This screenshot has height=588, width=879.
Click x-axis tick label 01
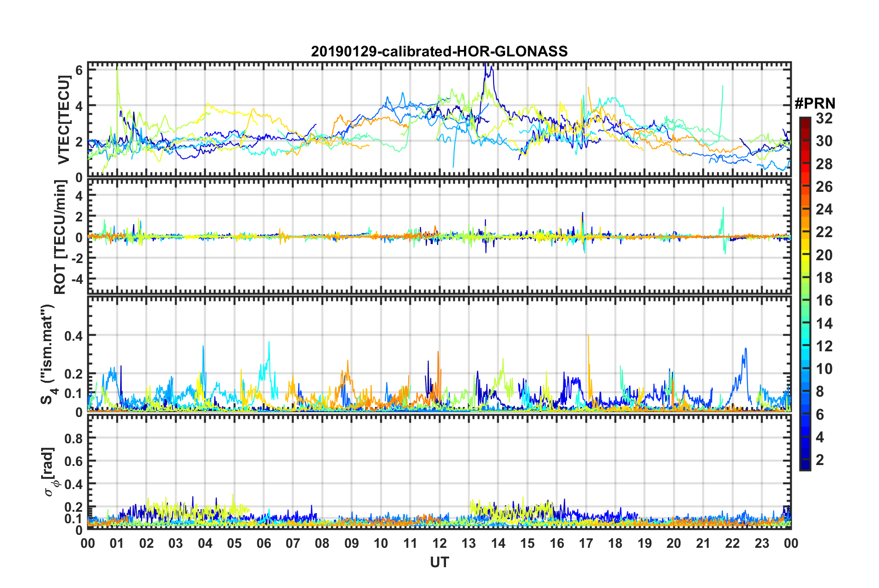(117, 543)
